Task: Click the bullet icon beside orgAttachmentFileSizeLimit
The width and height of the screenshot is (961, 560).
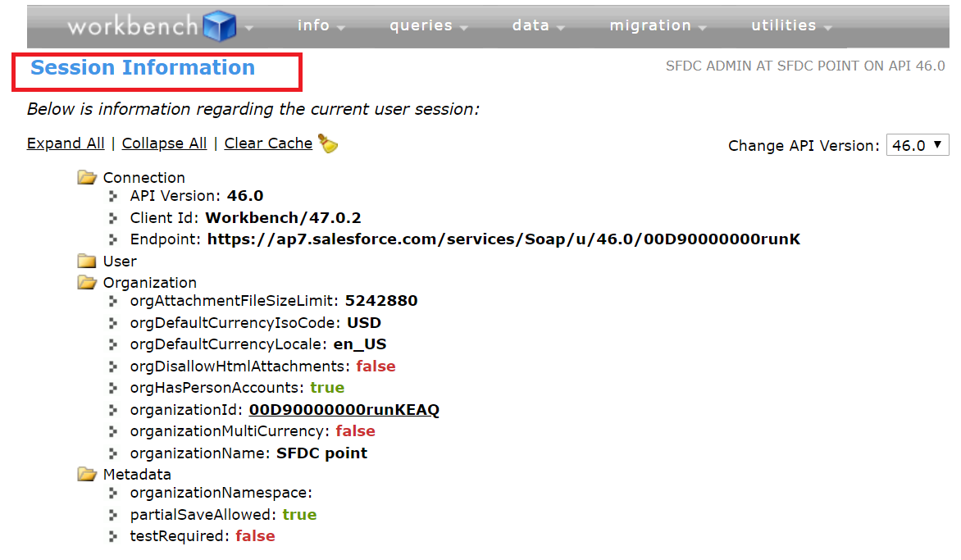Action: pyautogui.click(x=113, y=301)
